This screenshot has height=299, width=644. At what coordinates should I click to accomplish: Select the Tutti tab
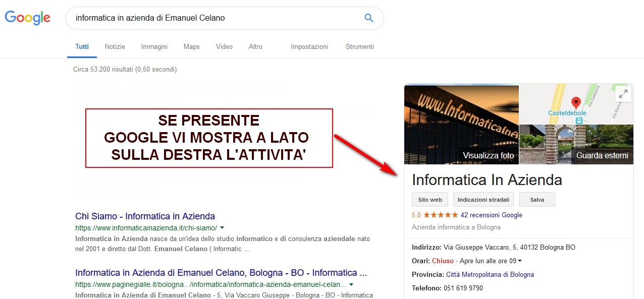click(x=82, y=47)
